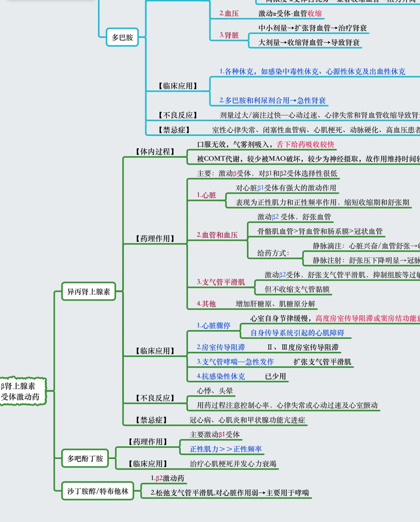Click blue text 2.多巴胺和利尿剂合用→急性肾衰
420x522 pixels.
point(272,100)
